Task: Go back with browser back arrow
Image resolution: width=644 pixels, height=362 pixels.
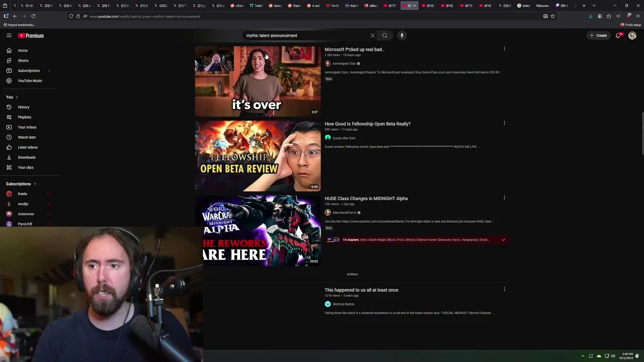Action: point(15,16)
